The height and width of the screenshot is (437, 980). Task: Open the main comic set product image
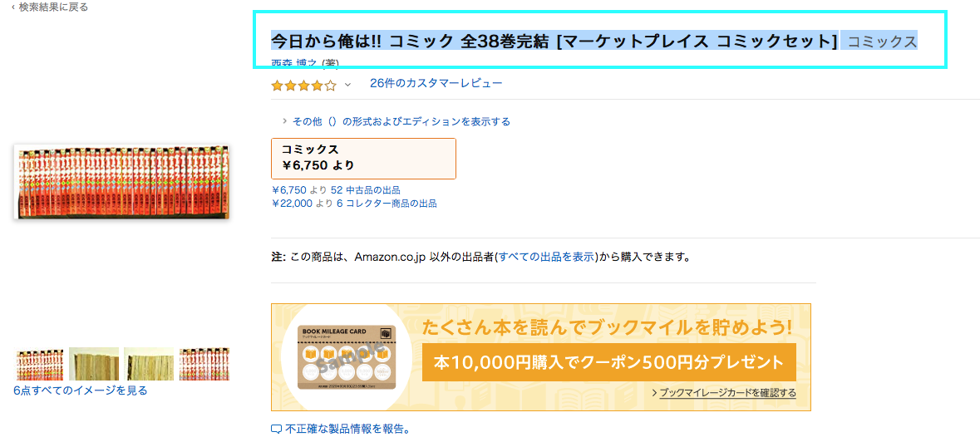pyautogui.click(x=121, y=182)
